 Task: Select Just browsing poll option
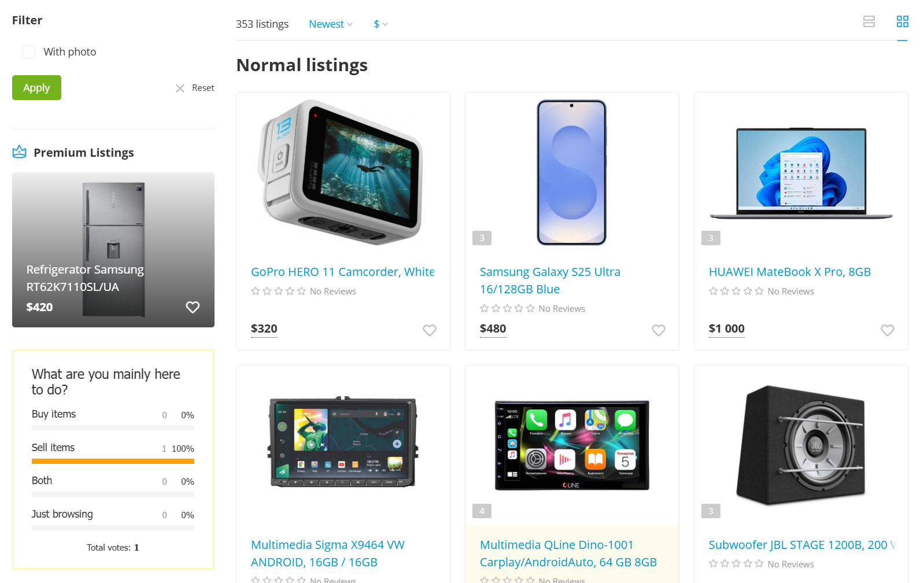coord(62,514)
